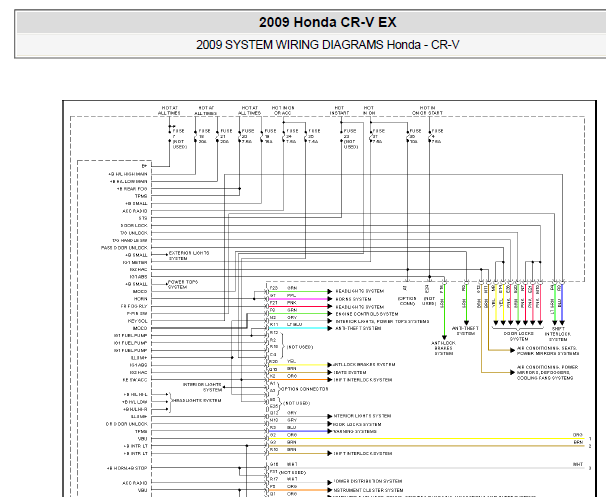
Task: Click the 'F31 (NOT USED)' label
Action: [288, 472]
